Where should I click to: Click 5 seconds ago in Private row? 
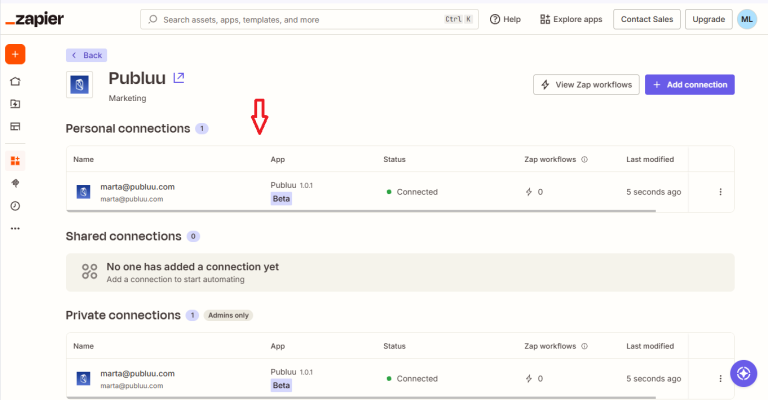tap(653, 378)
